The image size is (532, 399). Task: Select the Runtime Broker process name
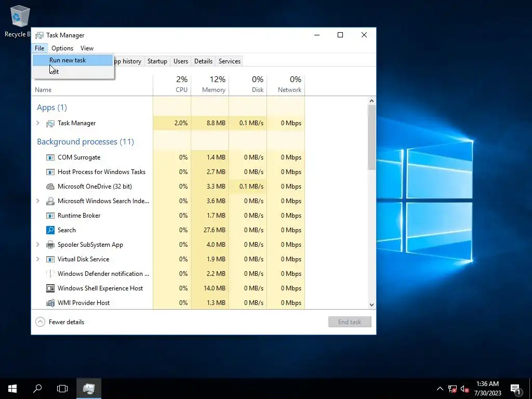(79, 216)
